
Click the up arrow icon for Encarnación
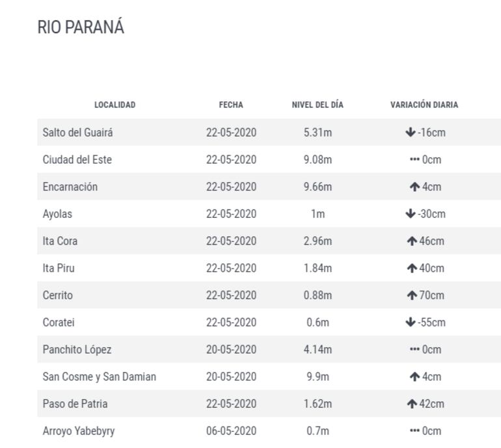click(x=414, y=187)
